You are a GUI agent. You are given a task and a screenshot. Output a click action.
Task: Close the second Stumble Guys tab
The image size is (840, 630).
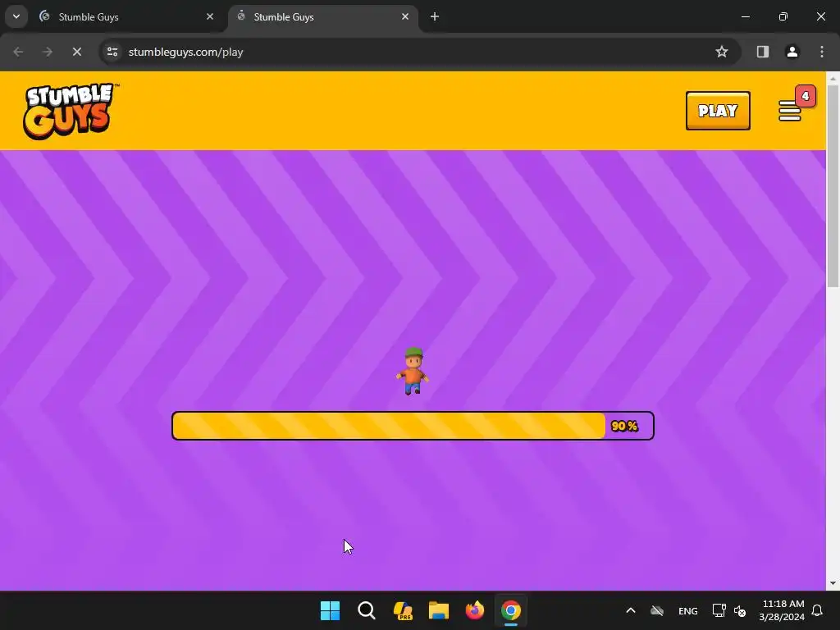[405, 16]
